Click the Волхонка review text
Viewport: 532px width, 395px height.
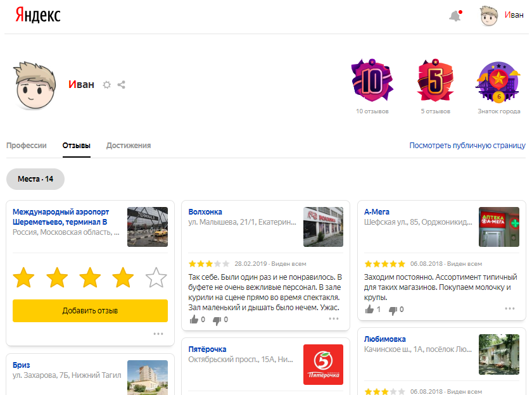tap(265, 292)
